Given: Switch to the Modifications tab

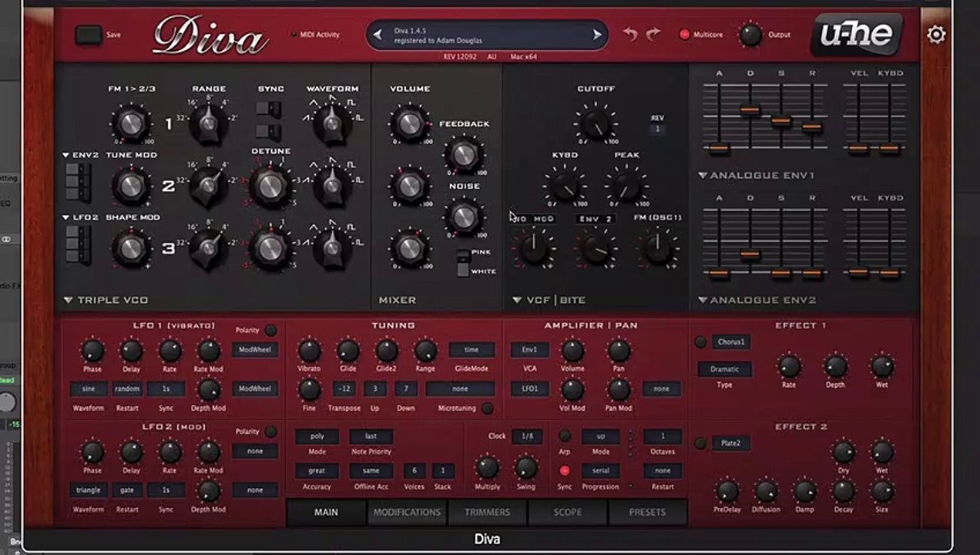Looking at the screenshot, I should tap(407, 513).
